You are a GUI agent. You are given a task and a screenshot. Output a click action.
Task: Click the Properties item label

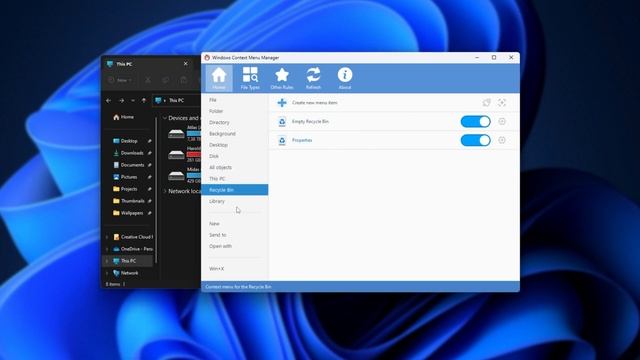click(x=302, y=140)
